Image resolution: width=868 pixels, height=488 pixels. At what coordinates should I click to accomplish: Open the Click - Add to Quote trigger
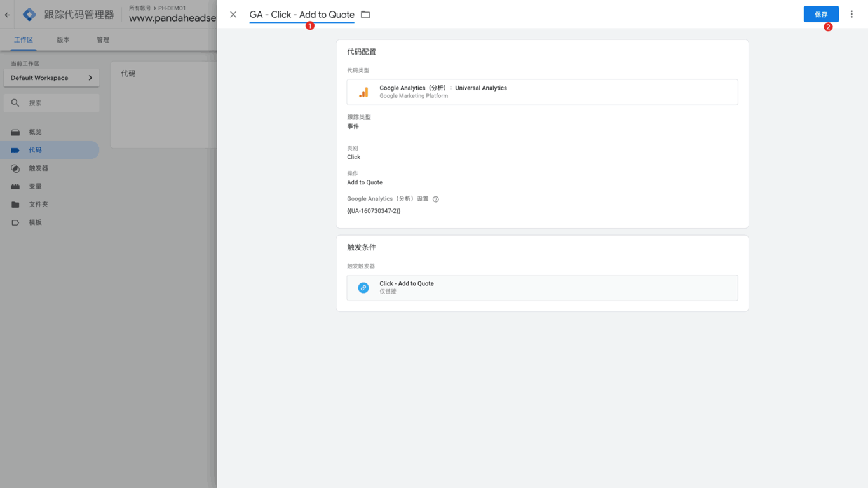pos(542,288)
